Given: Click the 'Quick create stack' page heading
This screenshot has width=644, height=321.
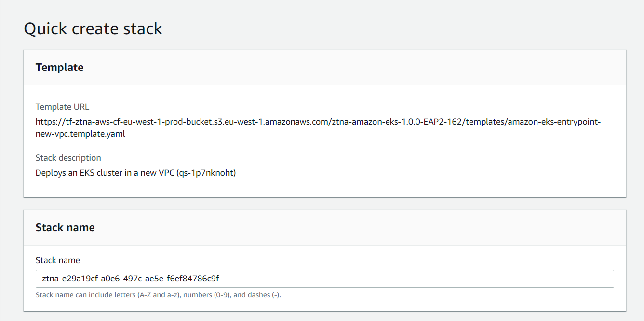Looking at the screenshot, I should point(93,29).
